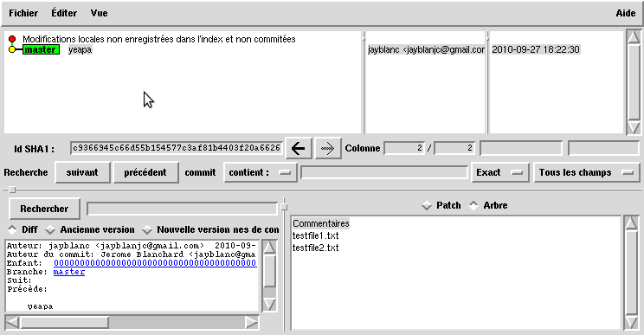Click the commit search text field
The image size is (644, 335).
(x=384, y=172)
